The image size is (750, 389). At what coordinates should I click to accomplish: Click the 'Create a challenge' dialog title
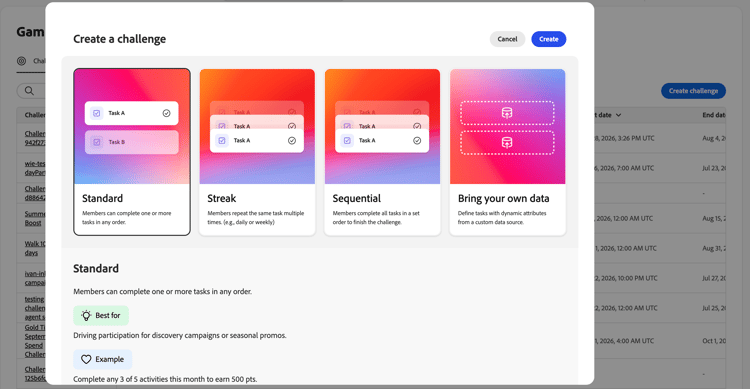click(x=120, y=39)
